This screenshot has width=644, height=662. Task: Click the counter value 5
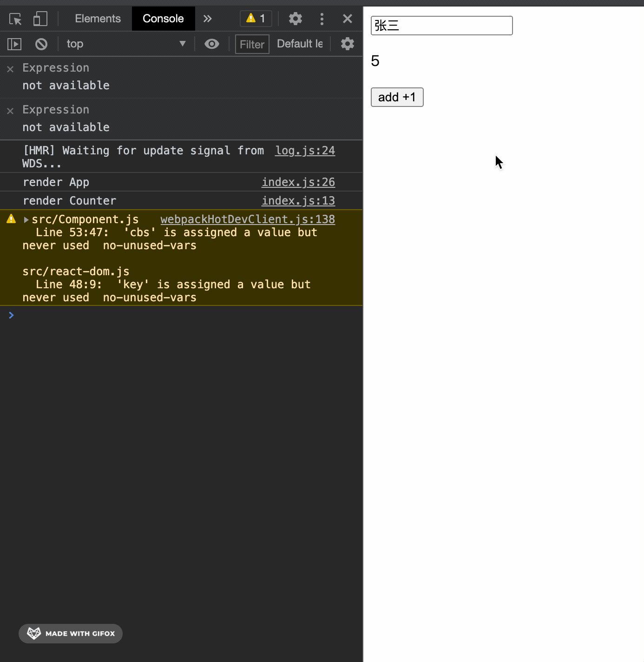[375, 61]
